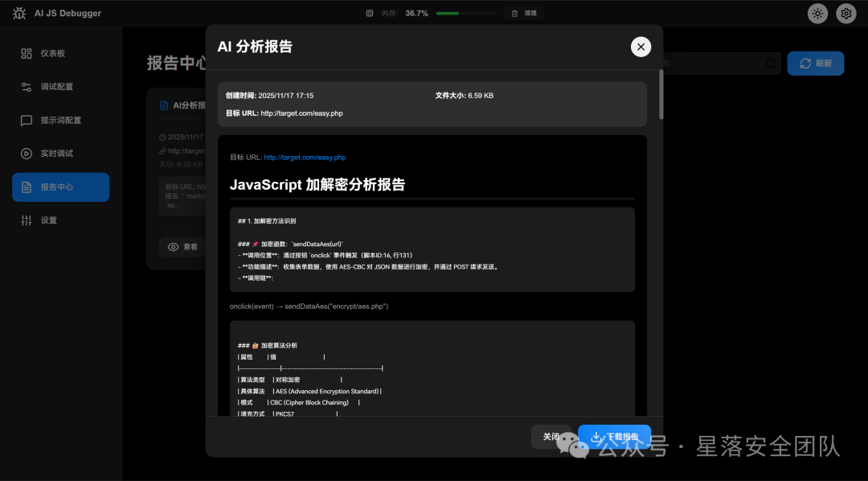Open the target.com/easy.php link in report
This screenshot has width=868, height=481.
coord(305,158)
